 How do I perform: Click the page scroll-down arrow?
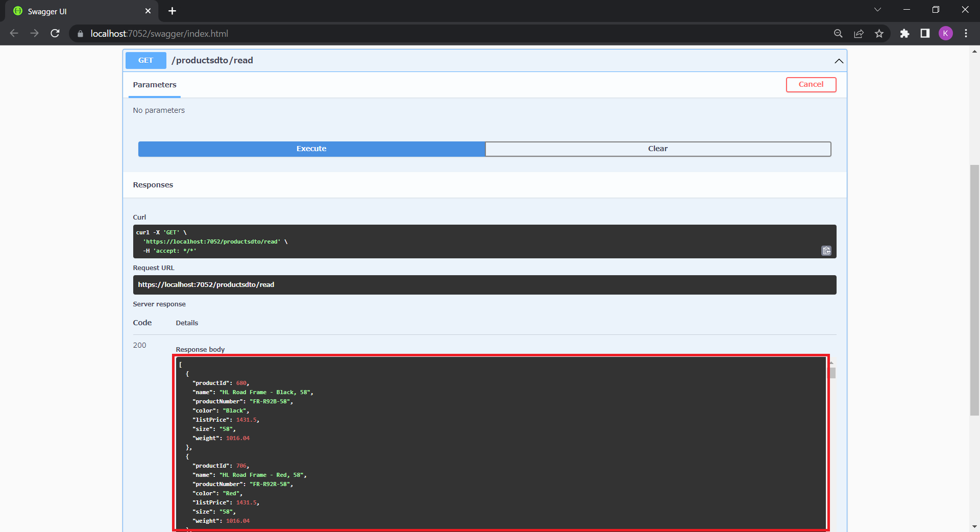coord(974,526)
